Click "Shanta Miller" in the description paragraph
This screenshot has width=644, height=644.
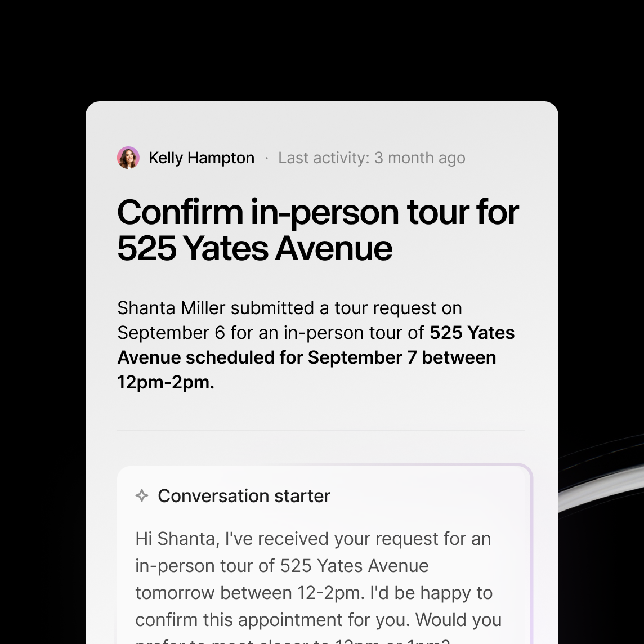click(171, 308)
